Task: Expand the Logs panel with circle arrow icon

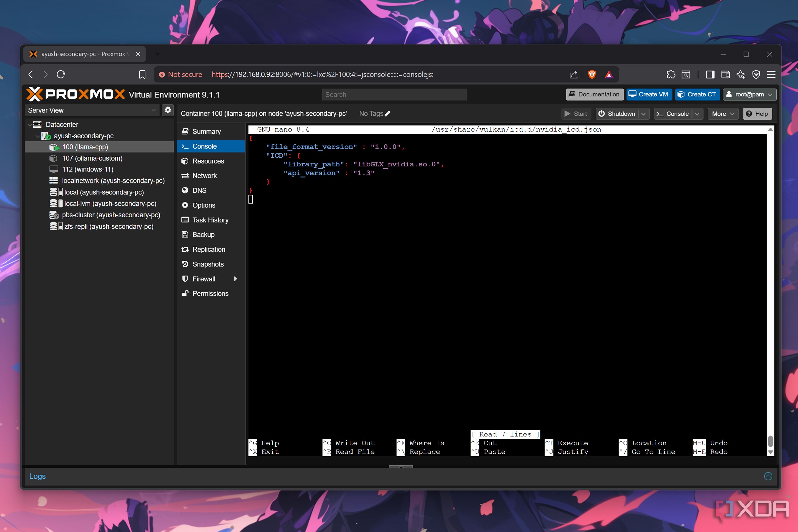Action: pyautogui.click(x=768, y=476)
